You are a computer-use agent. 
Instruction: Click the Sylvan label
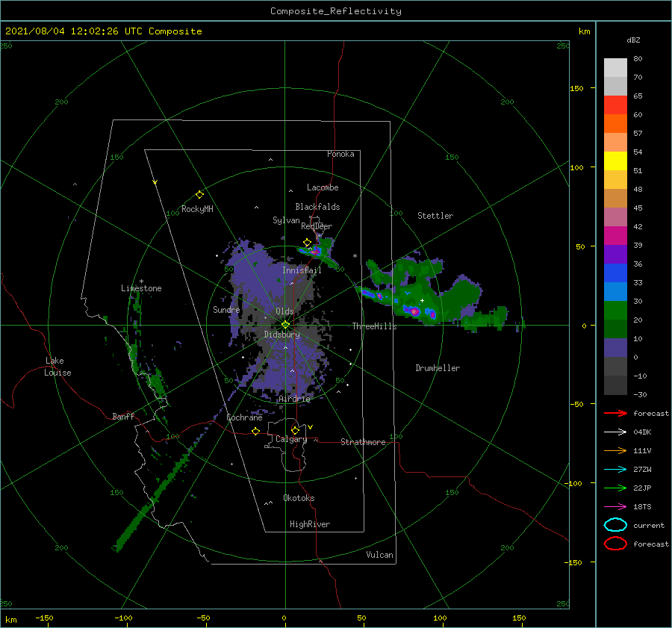point(286,220)
